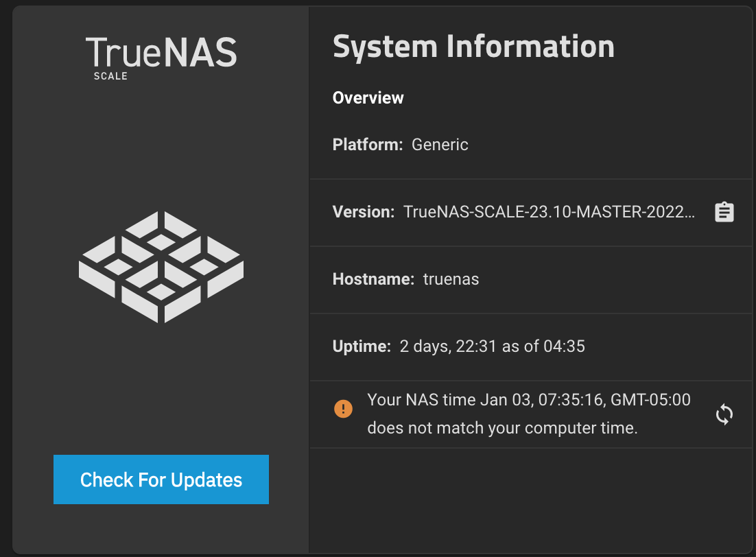756x557 pixels.
Task: Click the hostname value truenas
Action: tap(451, 279)
